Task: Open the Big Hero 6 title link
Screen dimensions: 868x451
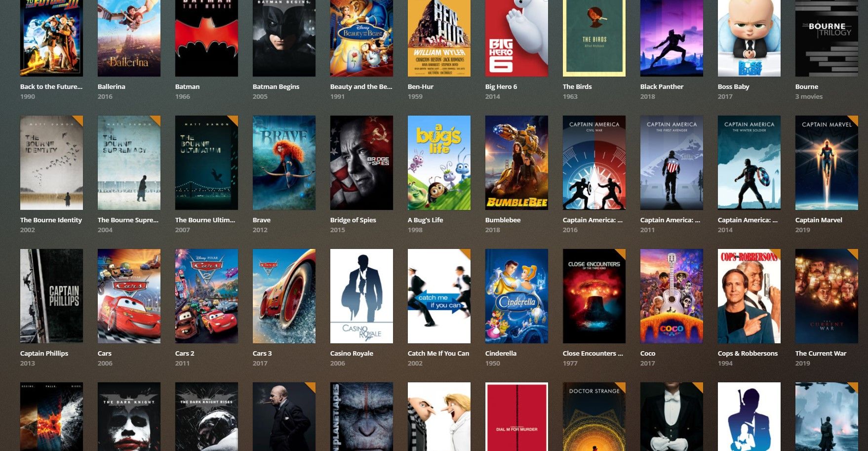Action: tap(501, 86)
